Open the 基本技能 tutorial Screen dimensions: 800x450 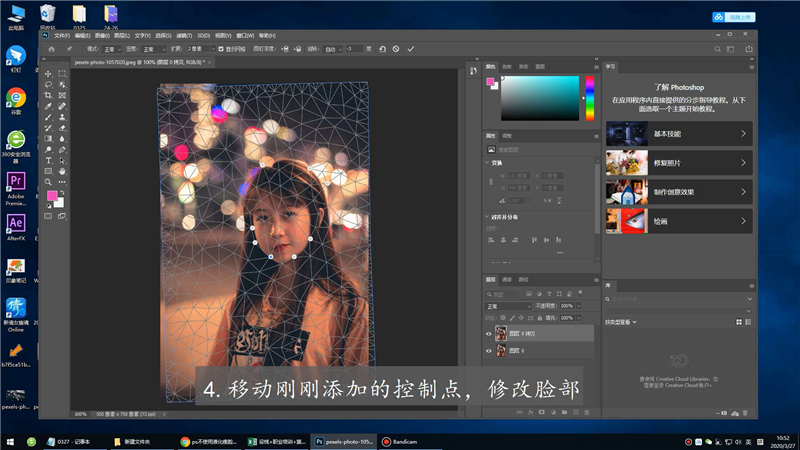[x=678, y=133]
